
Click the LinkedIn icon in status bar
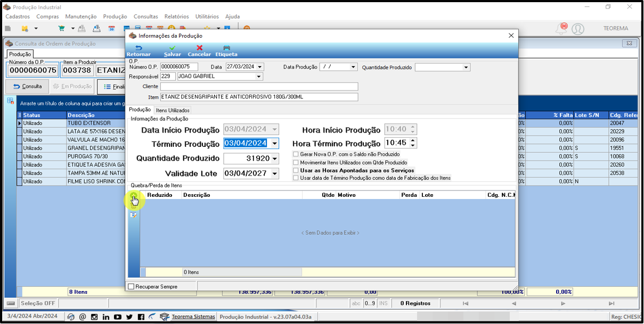[106, 317]
